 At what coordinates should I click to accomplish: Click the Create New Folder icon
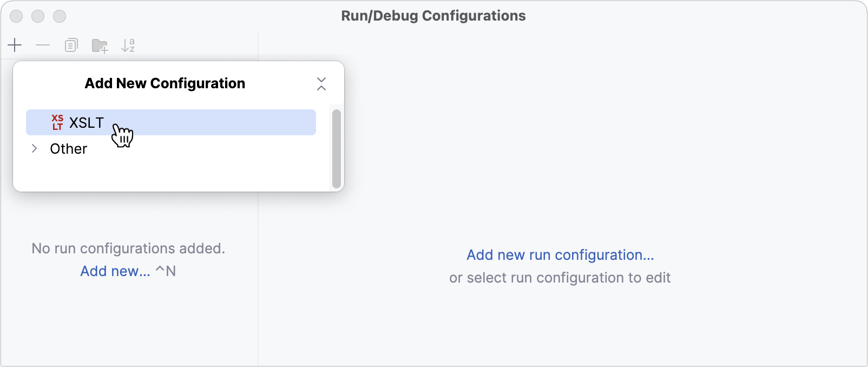point(100,46)
